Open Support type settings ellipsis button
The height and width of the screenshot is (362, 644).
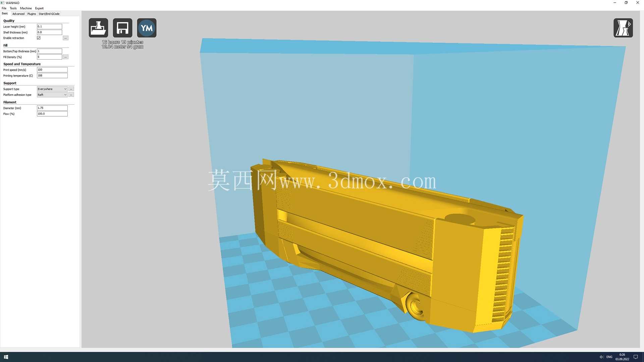click(x=71, y=89)
